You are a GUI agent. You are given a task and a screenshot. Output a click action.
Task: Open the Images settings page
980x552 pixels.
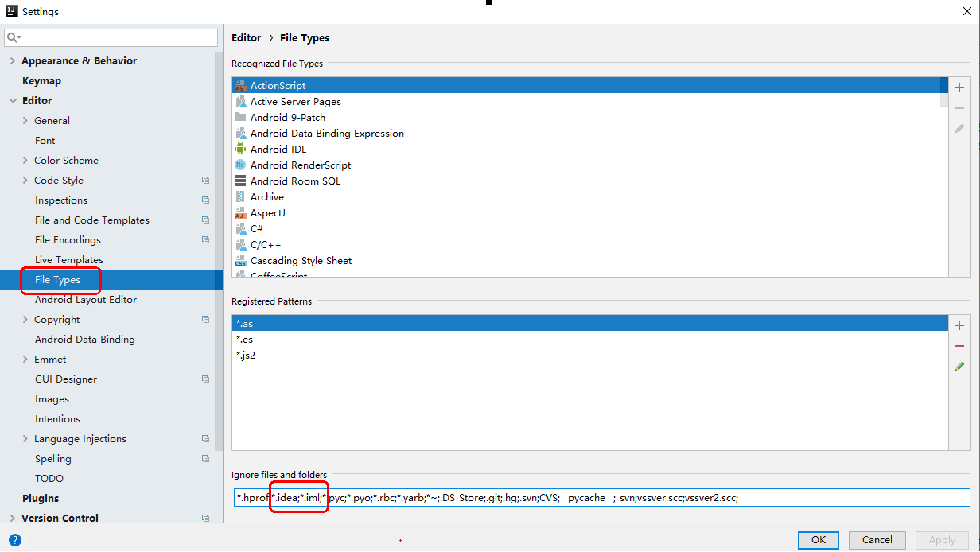point(52,399)
